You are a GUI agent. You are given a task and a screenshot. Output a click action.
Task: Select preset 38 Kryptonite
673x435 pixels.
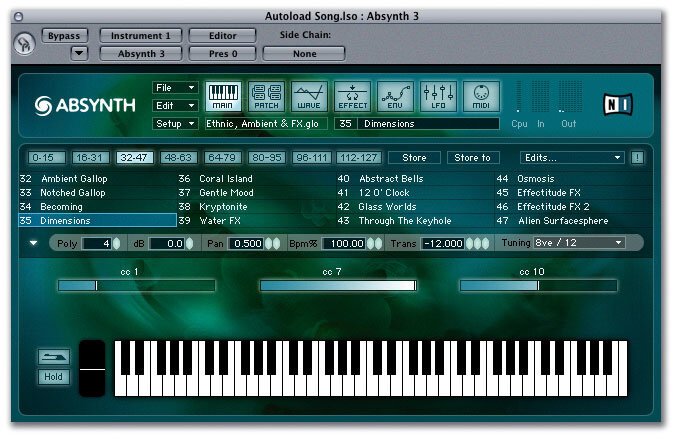pyautogui.click(x=257, y=207)
